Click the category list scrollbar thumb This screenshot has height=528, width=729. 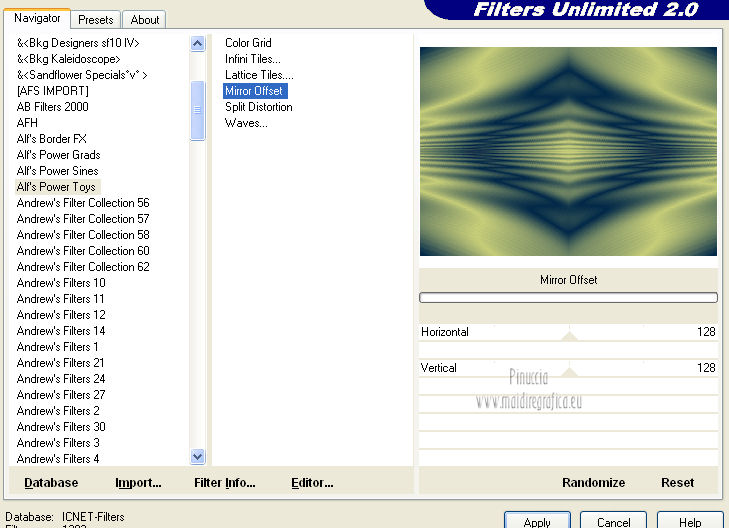coord(198,111)
